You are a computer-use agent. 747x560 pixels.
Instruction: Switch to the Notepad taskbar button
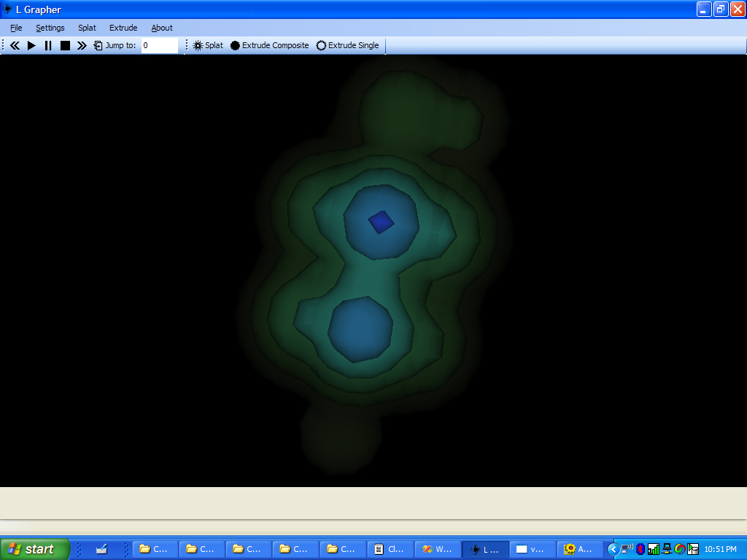coord(389,549)
